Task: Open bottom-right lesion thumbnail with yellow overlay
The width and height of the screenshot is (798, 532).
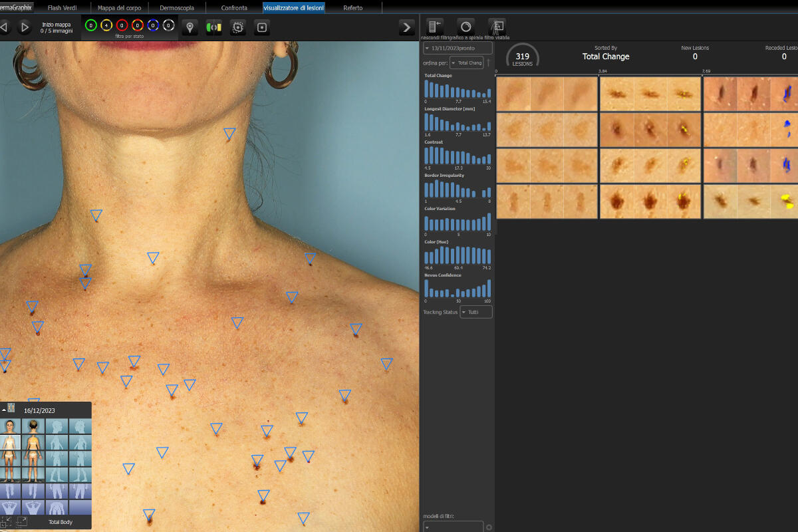Action: coord(751,201)
